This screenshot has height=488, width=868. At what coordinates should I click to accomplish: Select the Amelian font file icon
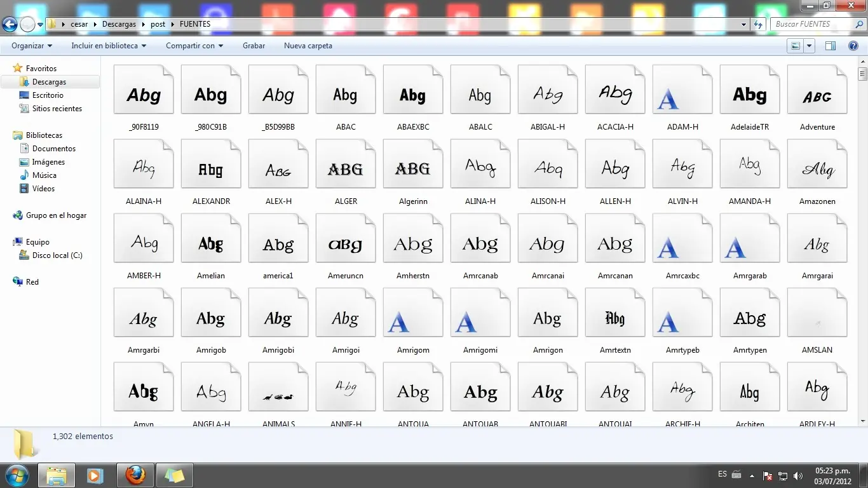pos(211,238)
